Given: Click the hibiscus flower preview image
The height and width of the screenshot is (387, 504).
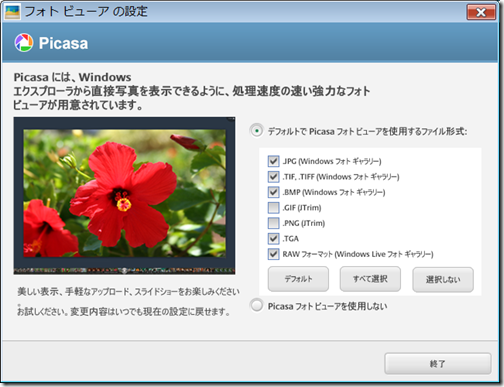Looking at the screenshot, I should (x=124, y=196).
